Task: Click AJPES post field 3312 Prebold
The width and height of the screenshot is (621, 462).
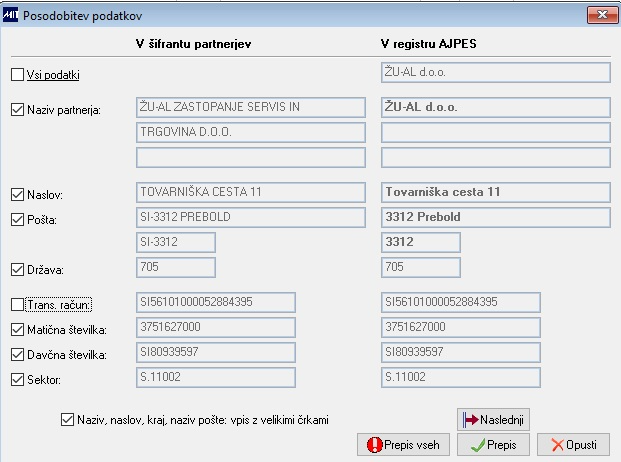Action: (x=496, y=217)
